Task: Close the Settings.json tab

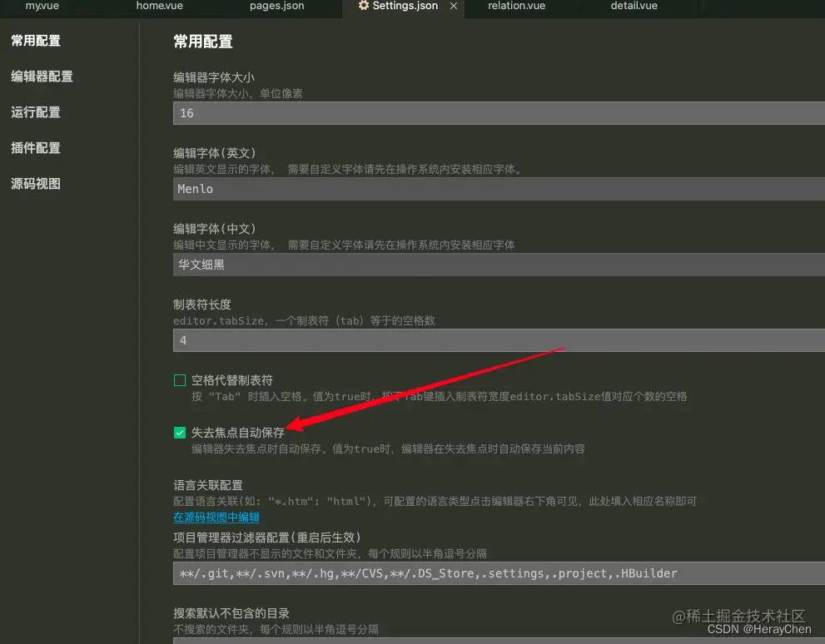Action: coord(454,7)
